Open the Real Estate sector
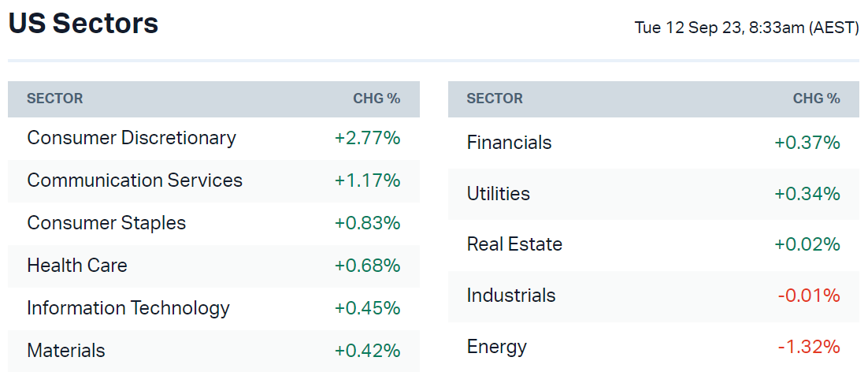The image size is (868, 372). point(514,244)
